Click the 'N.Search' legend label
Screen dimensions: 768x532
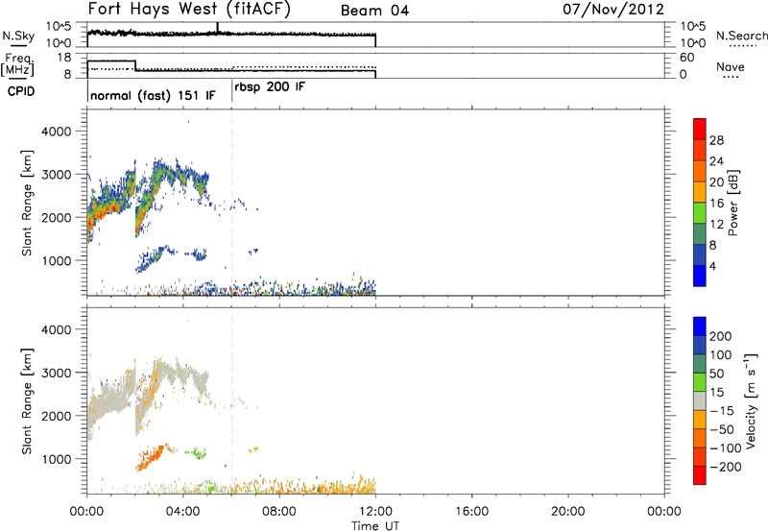click(741, 36)
